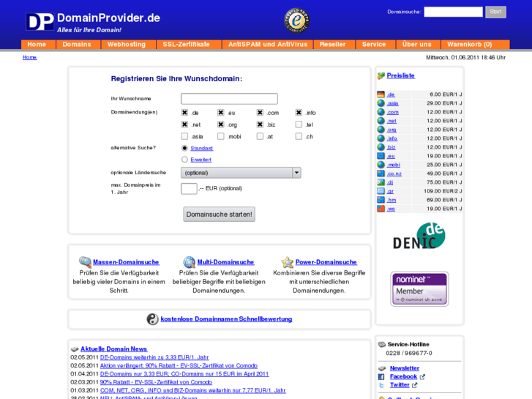Screen dimensions: 532x399
Task: Click the flag icon beside .ws
Action: 381,209
